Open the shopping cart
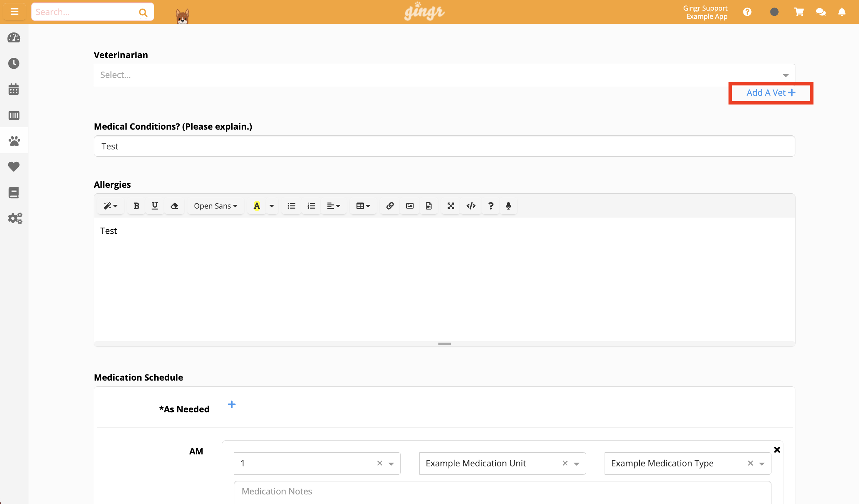The width and height of the screenshot is (859, 504). click(x=799, y=12)
